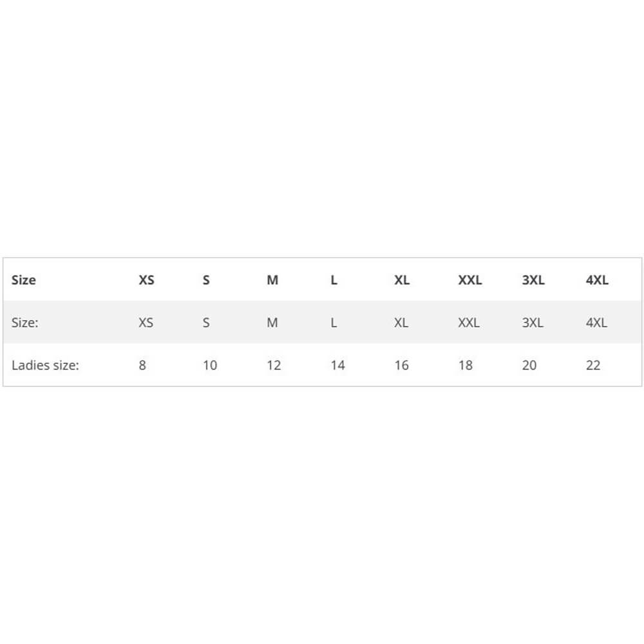This screenshot has width=644, height=644.
Task: Click the "Size:" row label
Action: tap(25, 323)
